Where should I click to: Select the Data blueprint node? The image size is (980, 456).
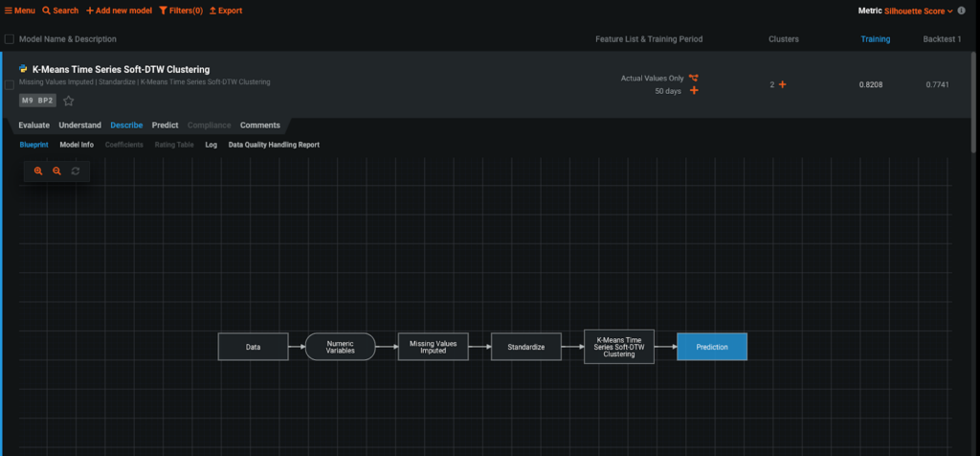(x=253, y=347)
